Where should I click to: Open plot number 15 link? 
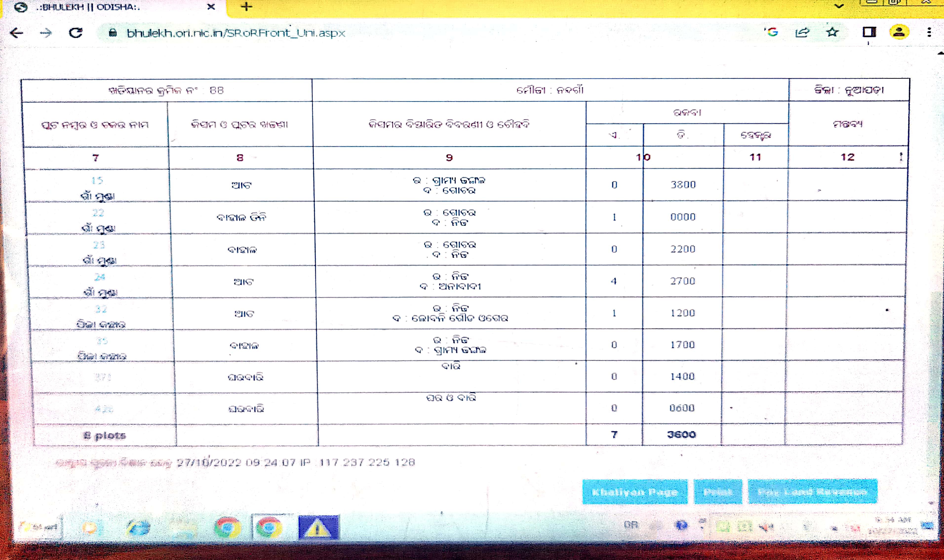pyautogui.click(x=97, y=180)
